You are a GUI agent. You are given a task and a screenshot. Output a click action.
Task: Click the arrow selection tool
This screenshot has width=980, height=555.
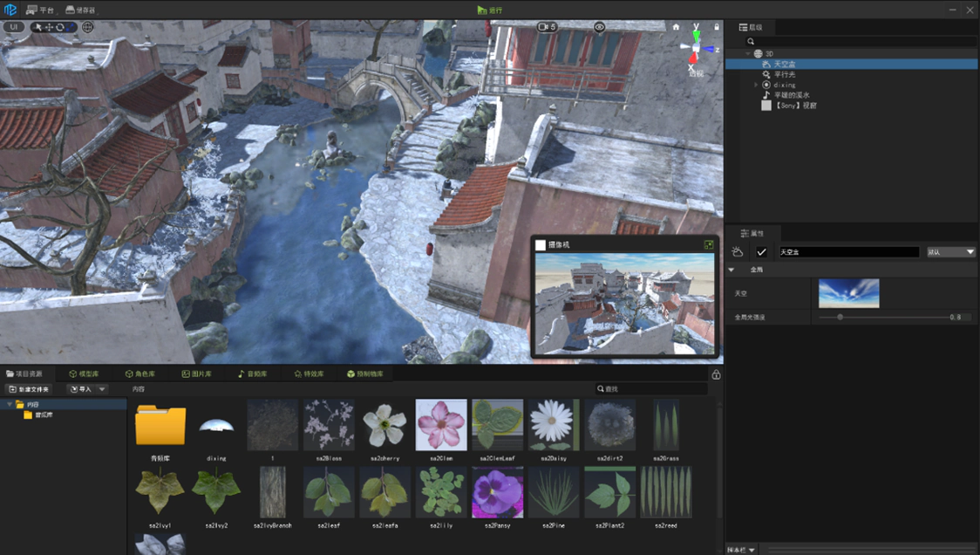(x=37, y=27)
